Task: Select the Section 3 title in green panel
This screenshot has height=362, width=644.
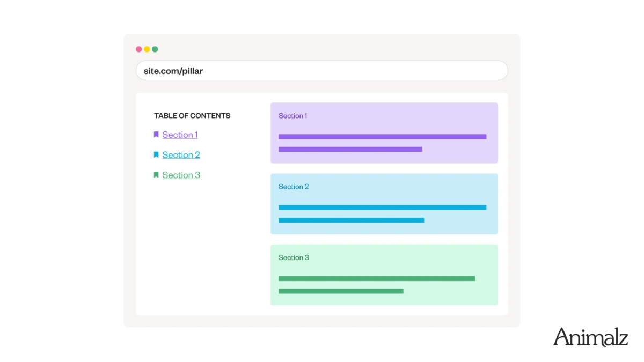Action: (x=294, y=257)
